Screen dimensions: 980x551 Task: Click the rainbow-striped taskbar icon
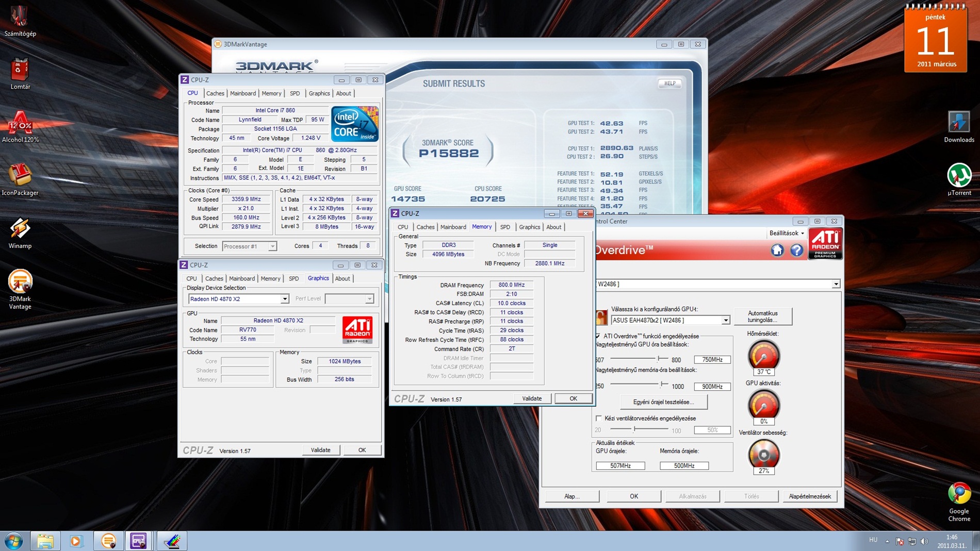coord(171,541)
